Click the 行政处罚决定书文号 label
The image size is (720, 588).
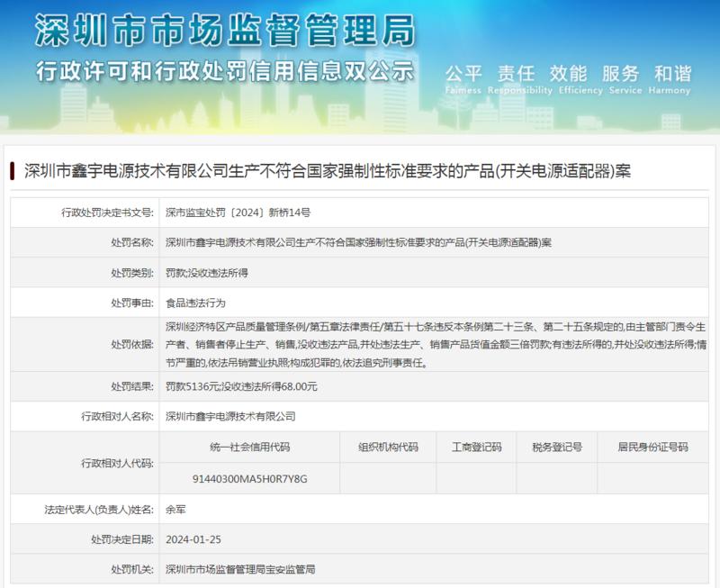pos(107,213)
